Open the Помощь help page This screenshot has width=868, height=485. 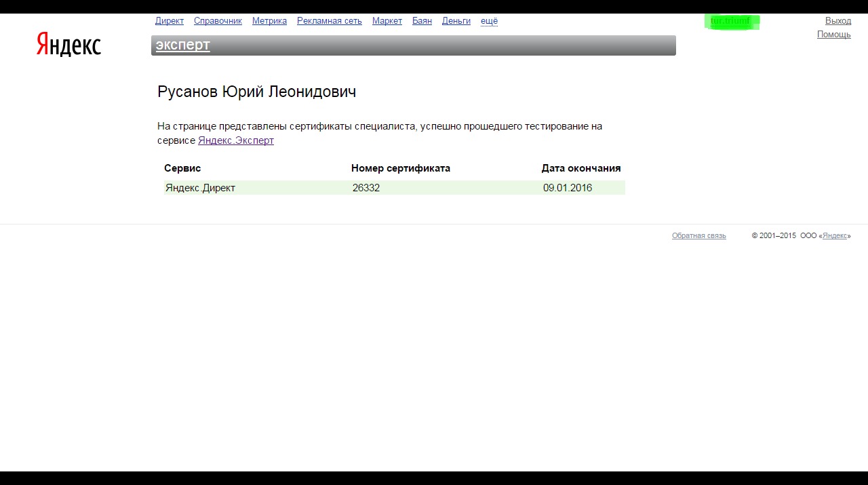point(833,34)
